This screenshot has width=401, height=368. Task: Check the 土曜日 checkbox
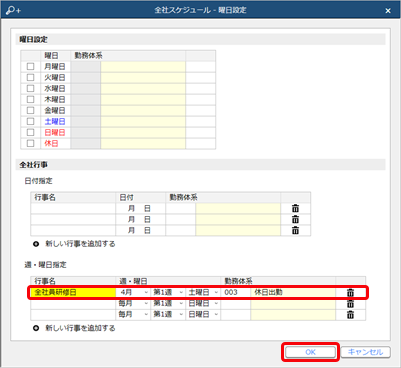30,121
